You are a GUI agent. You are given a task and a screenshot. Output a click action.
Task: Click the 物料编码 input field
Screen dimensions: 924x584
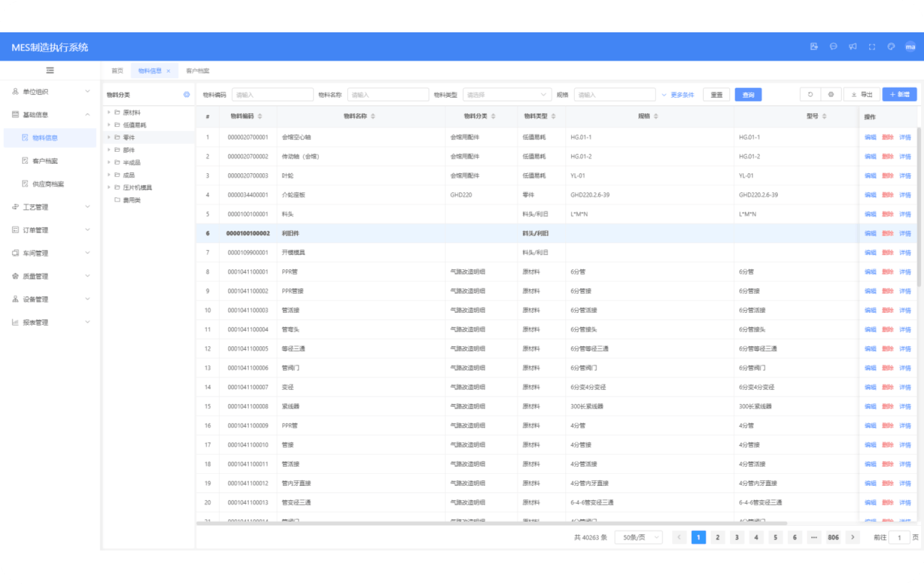point(272,95)
